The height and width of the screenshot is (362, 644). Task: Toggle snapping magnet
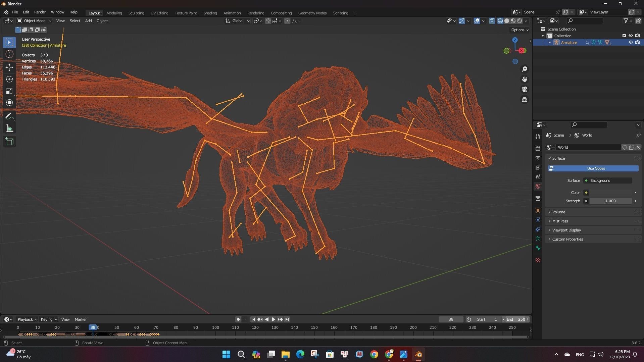pos(268,21)
